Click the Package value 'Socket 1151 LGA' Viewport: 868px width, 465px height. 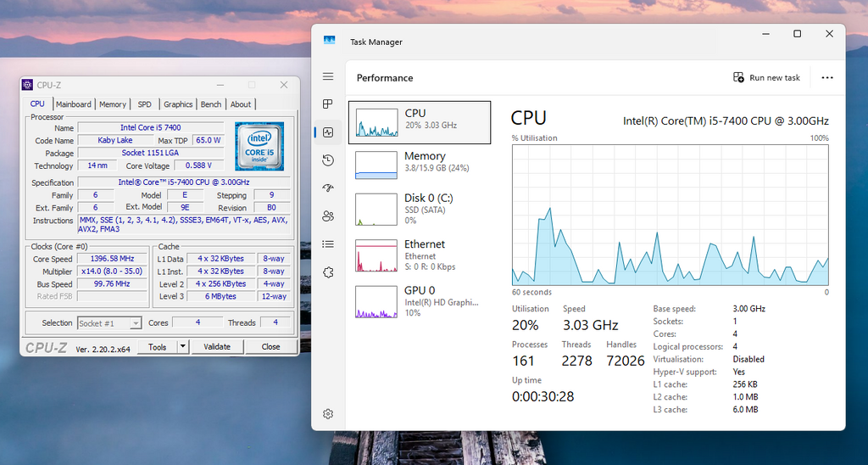pos(151,153)
